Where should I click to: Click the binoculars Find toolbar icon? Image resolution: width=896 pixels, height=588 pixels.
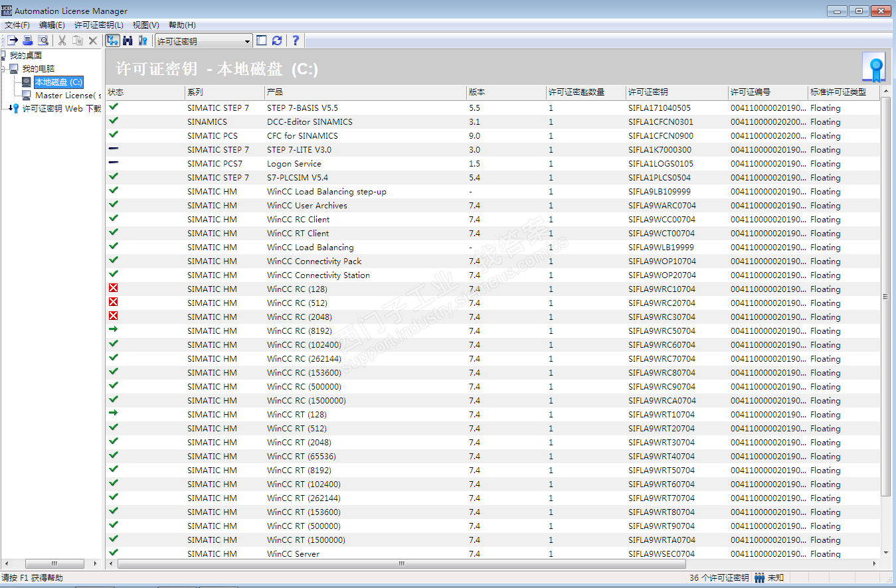click(x=128, y=40)
